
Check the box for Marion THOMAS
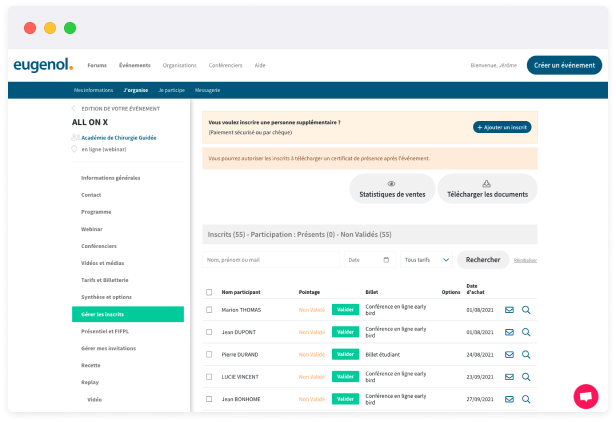(209, 310)
